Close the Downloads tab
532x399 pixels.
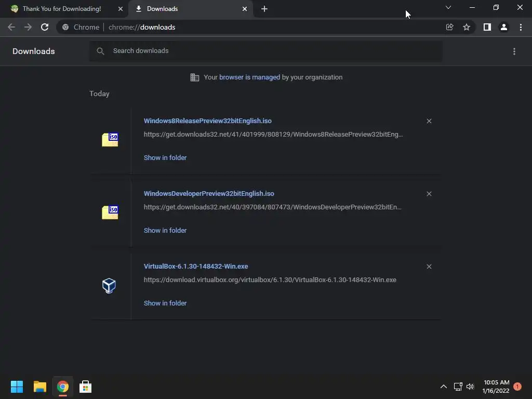[245, 9]
